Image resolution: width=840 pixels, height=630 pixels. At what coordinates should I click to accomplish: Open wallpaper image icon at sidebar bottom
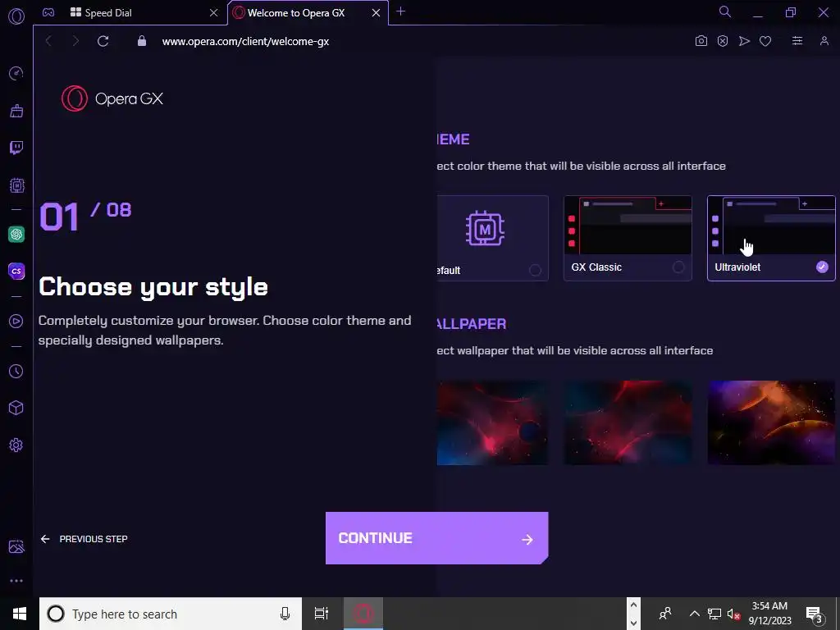[x=16, y=546]
